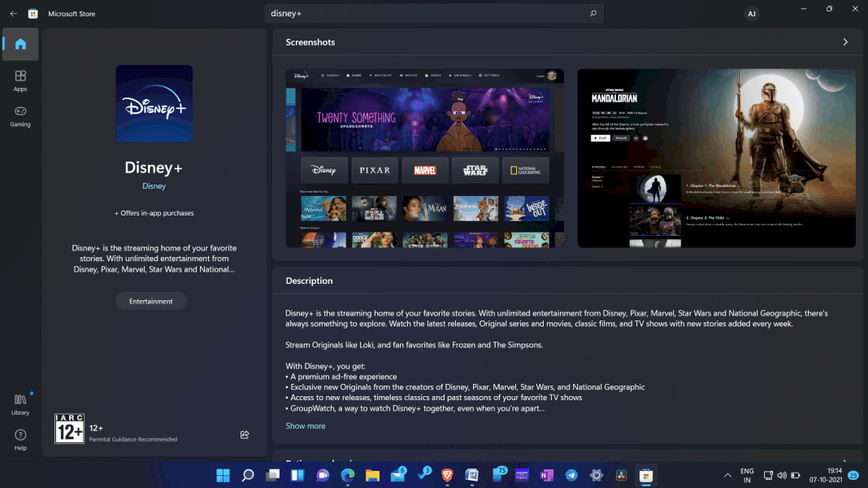This screenshot has width=868, height=488.
Task: Select the Entertainment category button
Action: tap(150, 301)
